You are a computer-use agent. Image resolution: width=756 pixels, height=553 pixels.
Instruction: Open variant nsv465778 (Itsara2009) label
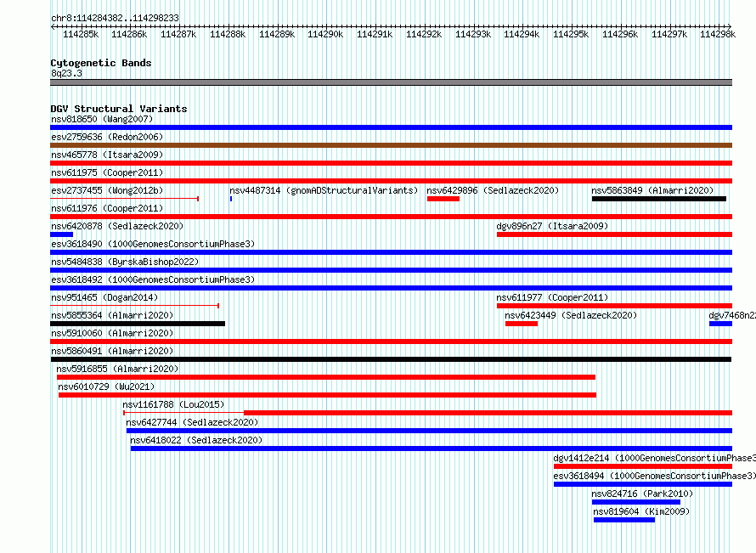(x=107, y=155)
